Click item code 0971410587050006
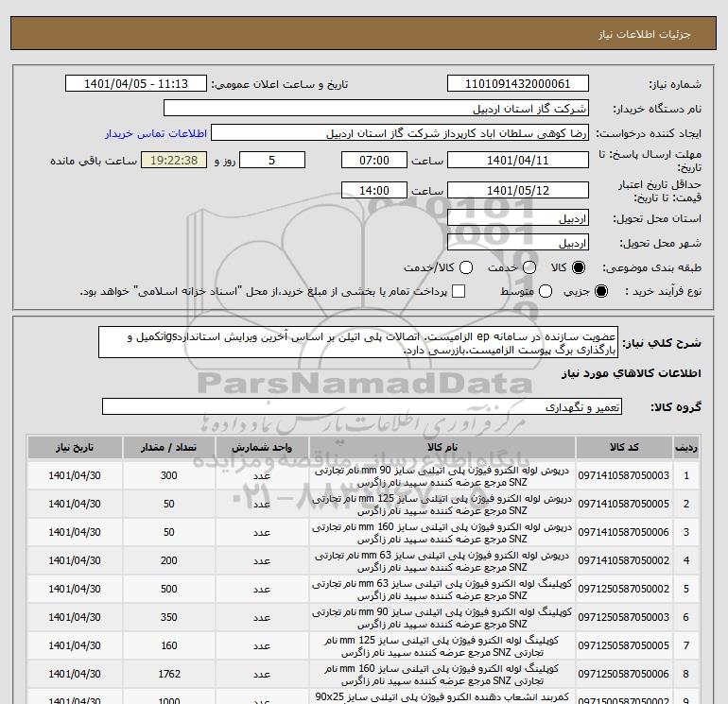This screenshot has width=728, height=704. [624, 532]
